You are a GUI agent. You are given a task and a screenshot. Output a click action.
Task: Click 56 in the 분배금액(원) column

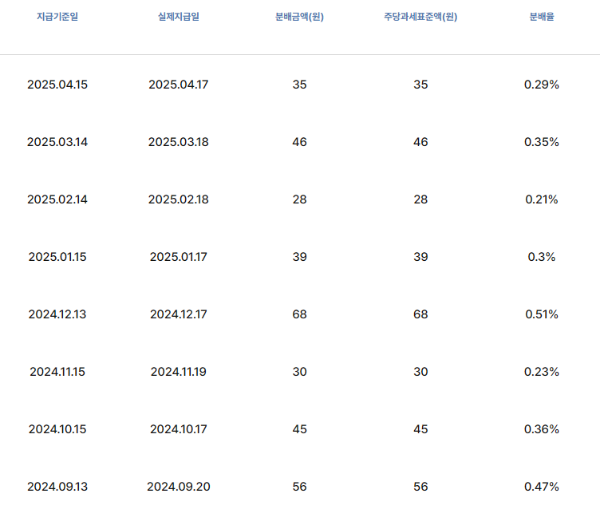(300, 486)
